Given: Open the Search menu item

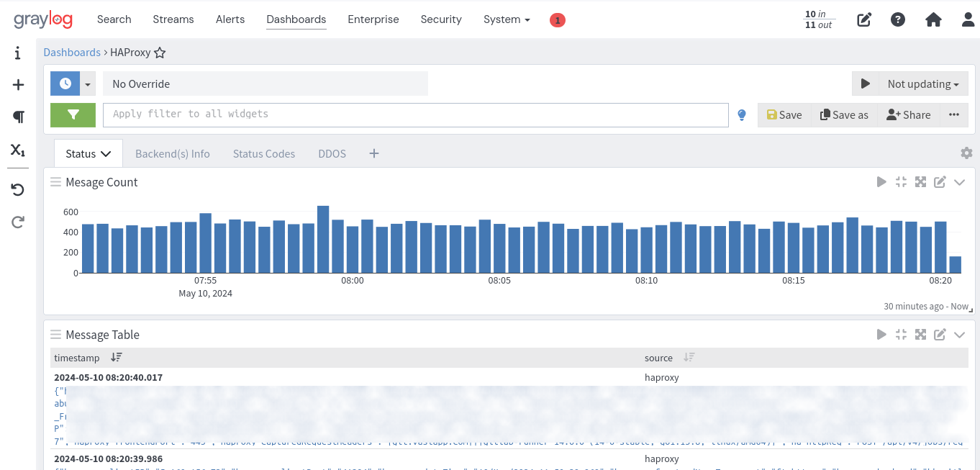Looking at the screenshot, I should (114, 19).
